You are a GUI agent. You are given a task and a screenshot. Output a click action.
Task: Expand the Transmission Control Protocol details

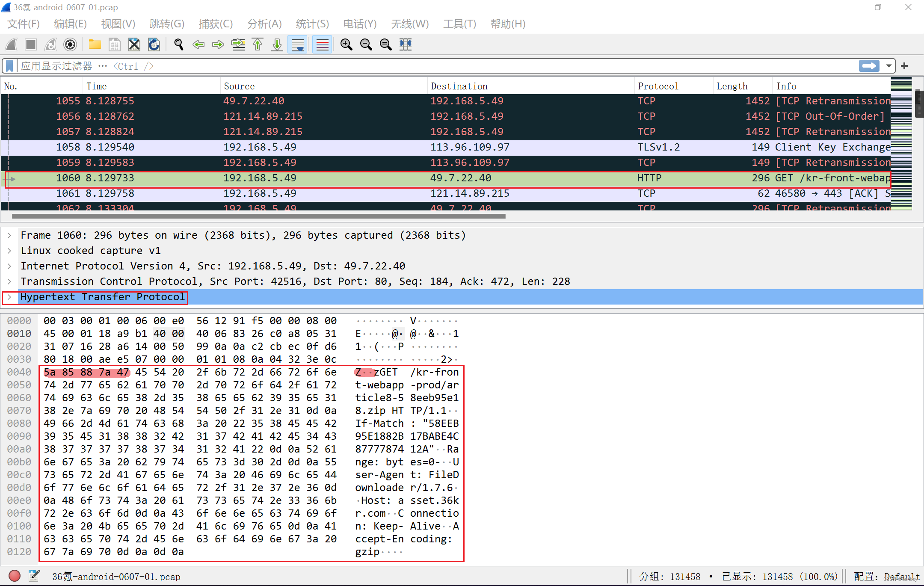9,281
